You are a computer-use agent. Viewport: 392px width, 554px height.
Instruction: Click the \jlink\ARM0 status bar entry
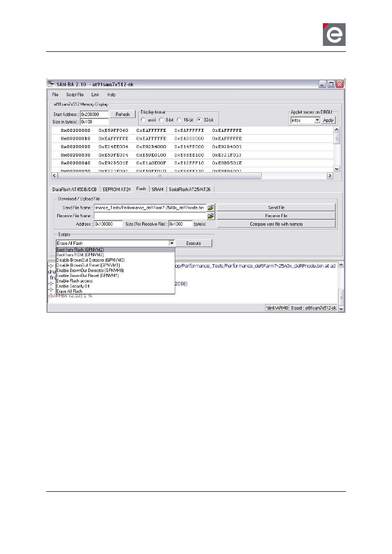pyautogui.click(x=277, y=308)
